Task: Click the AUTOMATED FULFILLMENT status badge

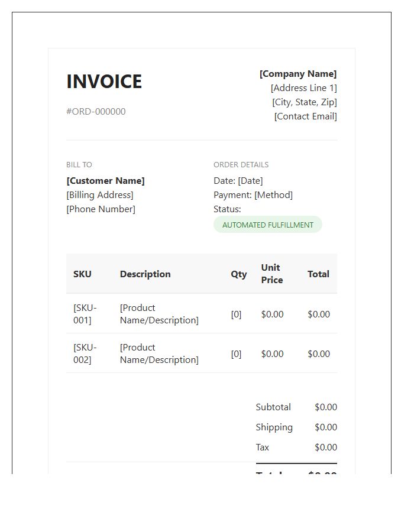Action: pyautogui.click(x=268, y=225)
